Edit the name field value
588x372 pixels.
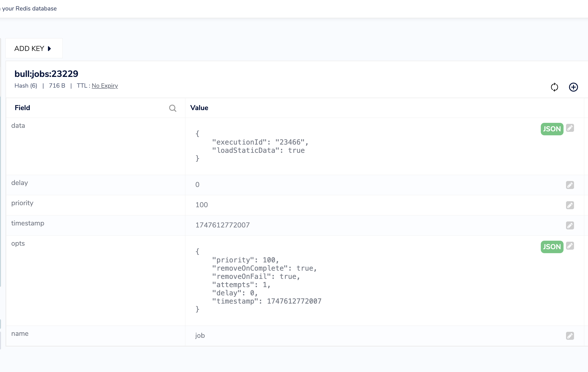[570, 336]
